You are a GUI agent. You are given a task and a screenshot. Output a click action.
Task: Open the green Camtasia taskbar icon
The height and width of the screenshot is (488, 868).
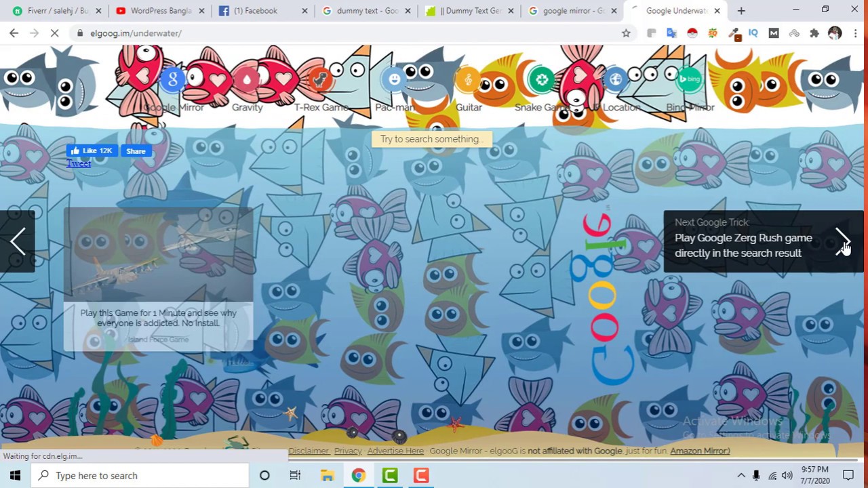[x=390, y=475]
